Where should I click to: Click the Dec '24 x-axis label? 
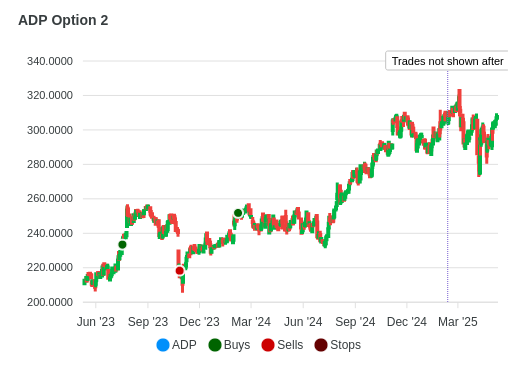pyautogui.click(x=407, y=322)
